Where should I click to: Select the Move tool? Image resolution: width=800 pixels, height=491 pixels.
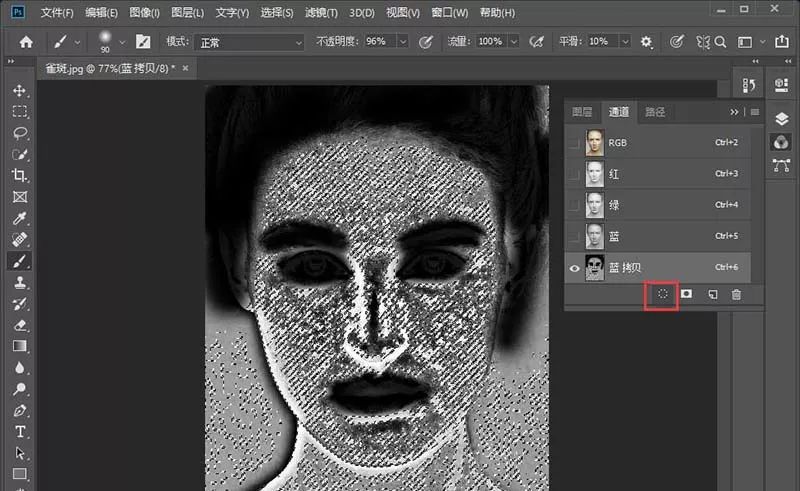pyautogui.click(x=19, y=91)
